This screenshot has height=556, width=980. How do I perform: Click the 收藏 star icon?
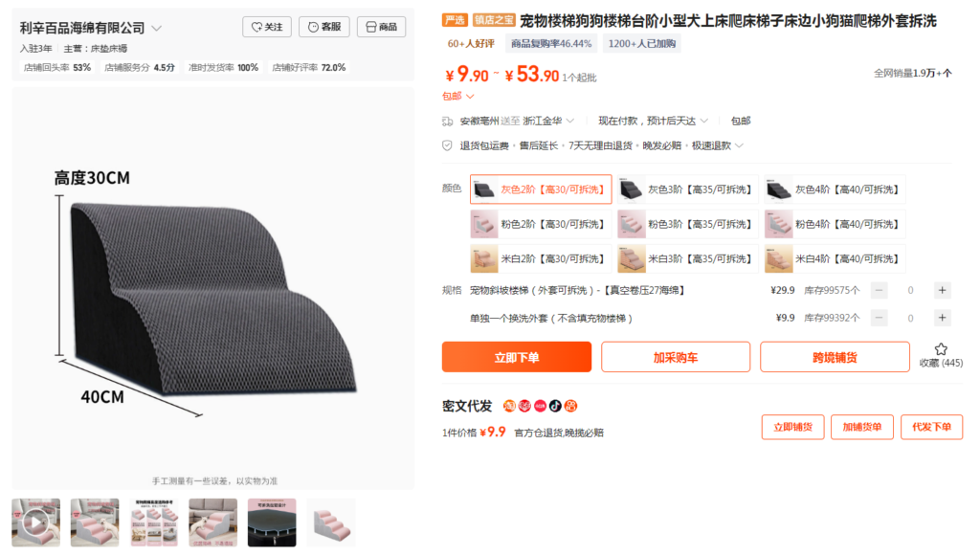[941, 349]
